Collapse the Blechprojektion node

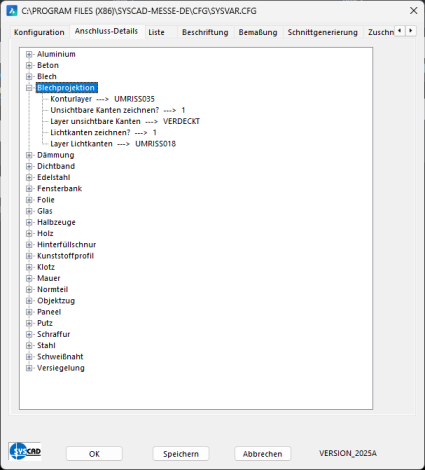29,88
